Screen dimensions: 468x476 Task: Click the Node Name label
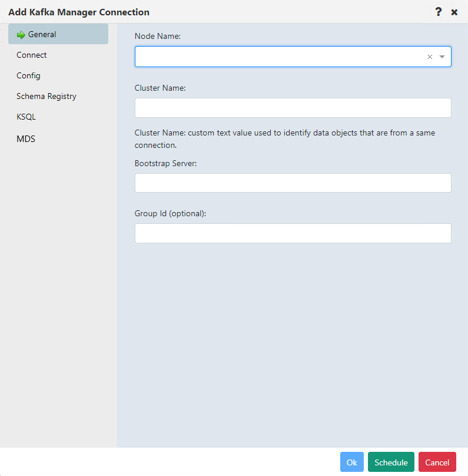pos(157,36)
